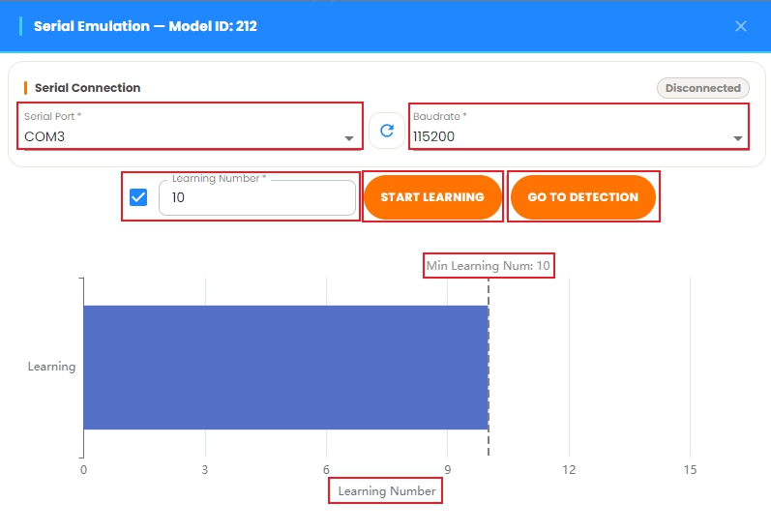Close the Serial Emulation dialog

(x=740, y=26)
